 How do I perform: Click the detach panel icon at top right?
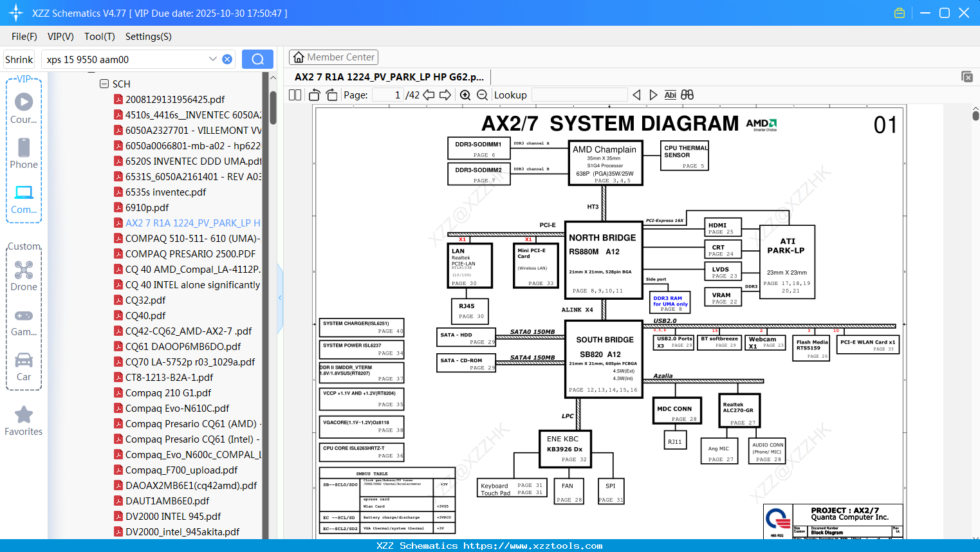pos(967,77)
